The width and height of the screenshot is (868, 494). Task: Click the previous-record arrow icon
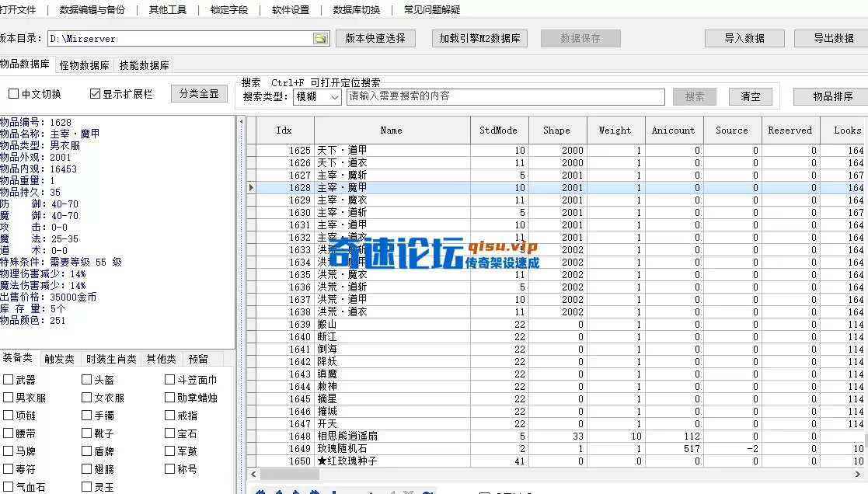(278, 491)
